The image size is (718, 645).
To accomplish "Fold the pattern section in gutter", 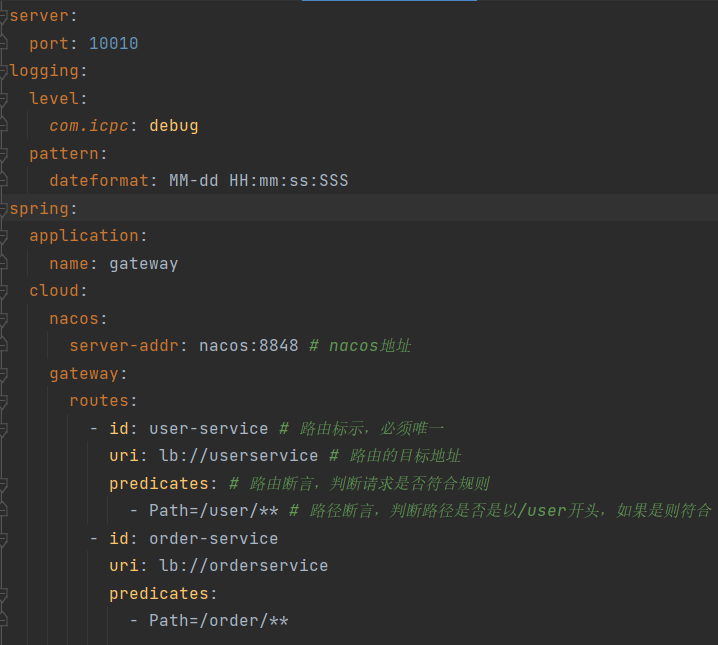I will [x=3, y=154].
